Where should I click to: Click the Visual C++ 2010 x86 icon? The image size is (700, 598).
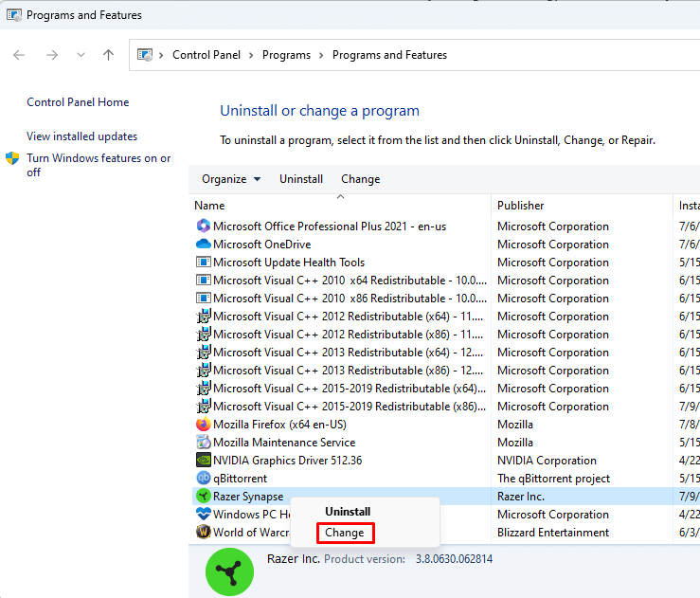tap(203, 298)
